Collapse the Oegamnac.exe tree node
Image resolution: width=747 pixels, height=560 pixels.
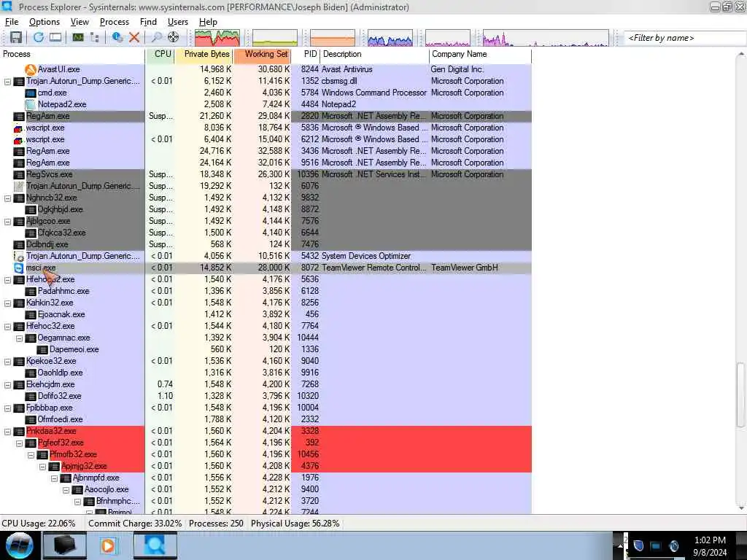tap(19, 338)
